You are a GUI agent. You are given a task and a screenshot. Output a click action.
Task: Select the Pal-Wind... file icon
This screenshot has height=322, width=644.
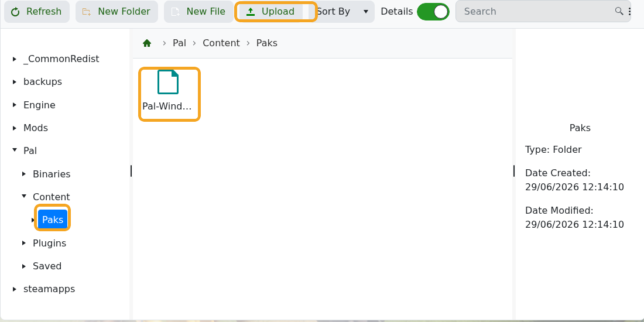[168, 82]
